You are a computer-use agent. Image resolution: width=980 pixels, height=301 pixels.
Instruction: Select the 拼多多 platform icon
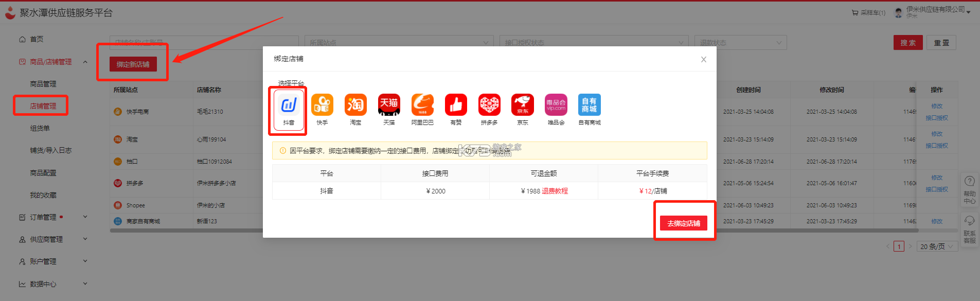coord(489,105)
